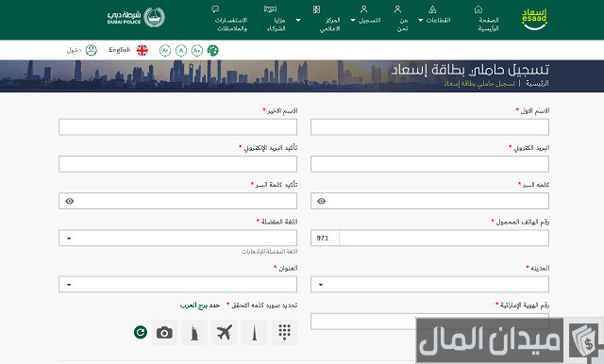Viewport: 604px width, 364px height.
Task: Open القطاعات menu item
Action: 438,20
